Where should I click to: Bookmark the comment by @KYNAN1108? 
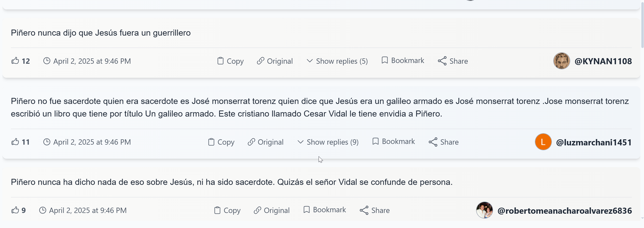click(x=403, y=61)
